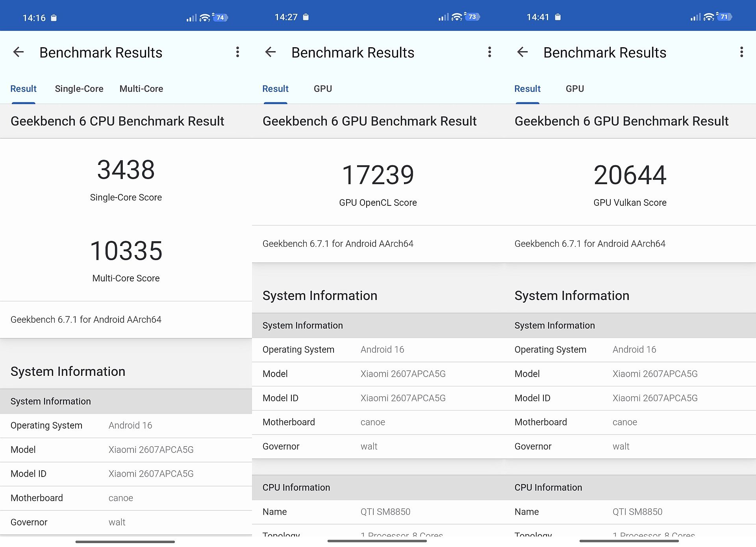Tap notification icon next to 14:27 clock
Image resolution: width=756 pixels, height=547 pixels.
pyautogui.click(x=306, y=17)
